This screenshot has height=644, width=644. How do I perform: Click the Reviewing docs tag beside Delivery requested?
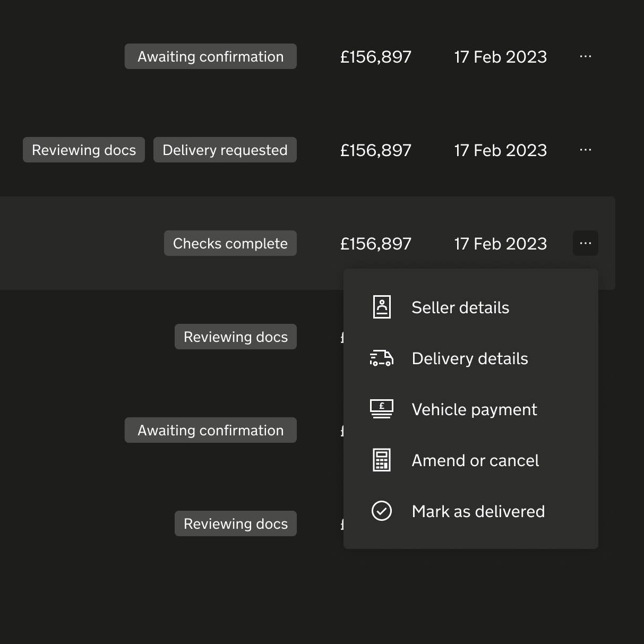coord(84,150)
